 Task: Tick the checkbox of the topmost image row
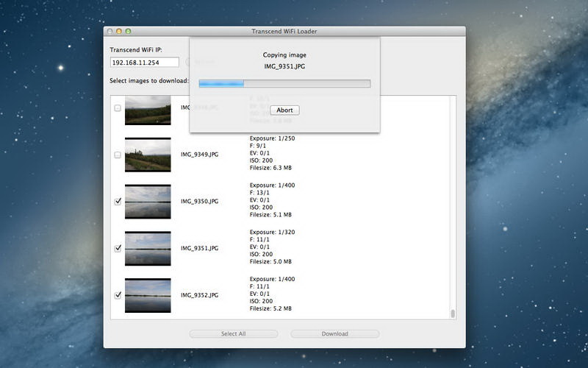(x=118, y=108)
